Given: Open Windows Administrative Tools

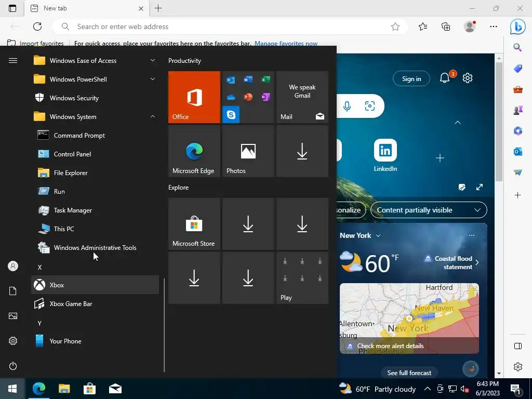Looking at the screenshot, I should coord(95,248).
